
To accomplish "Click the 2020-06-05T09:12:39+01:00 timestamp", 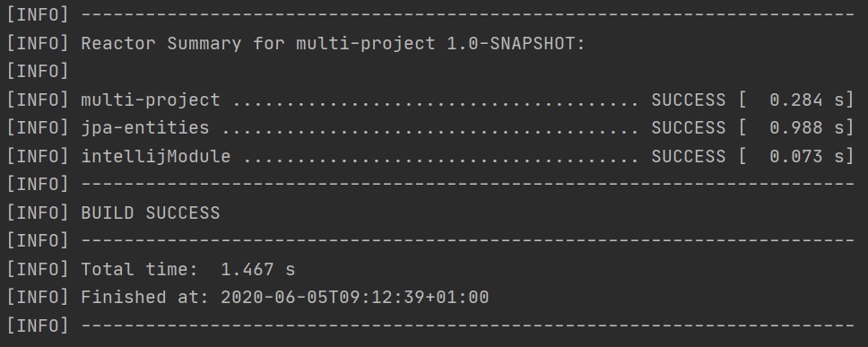I will 355,297.
